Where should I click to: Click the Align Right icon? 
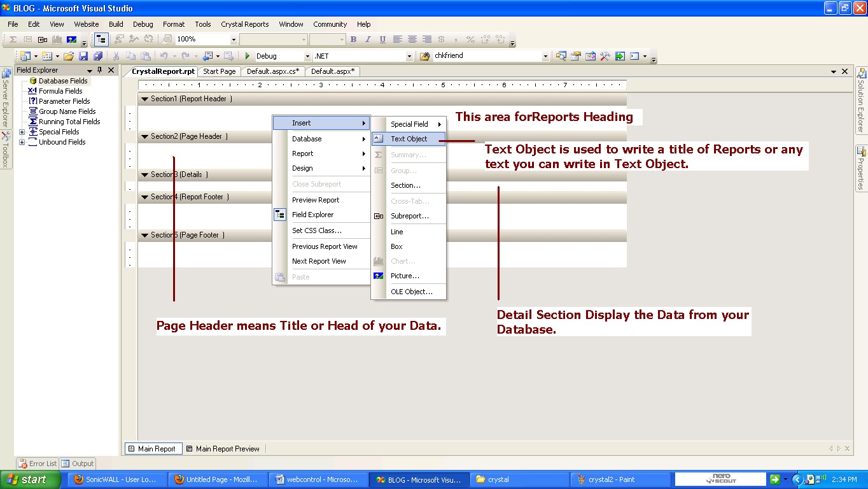point(427,39)
